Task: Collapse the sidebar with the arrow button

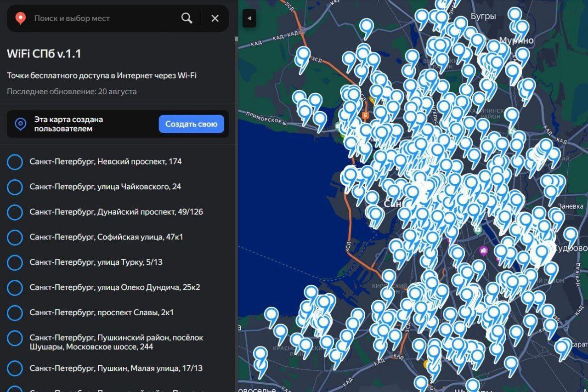Action: 249,18
